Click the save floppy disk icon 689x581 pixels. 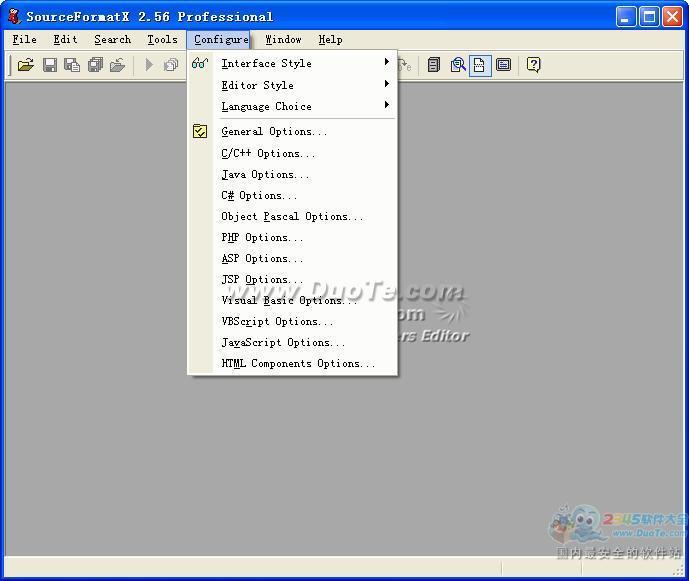[50, 65]
